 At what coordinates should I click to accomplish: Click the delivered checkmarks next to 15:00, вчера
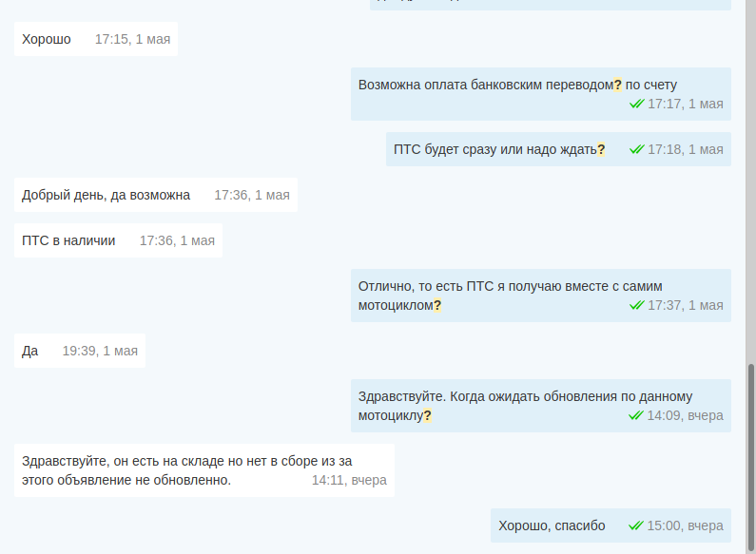(x=636, y=525)
